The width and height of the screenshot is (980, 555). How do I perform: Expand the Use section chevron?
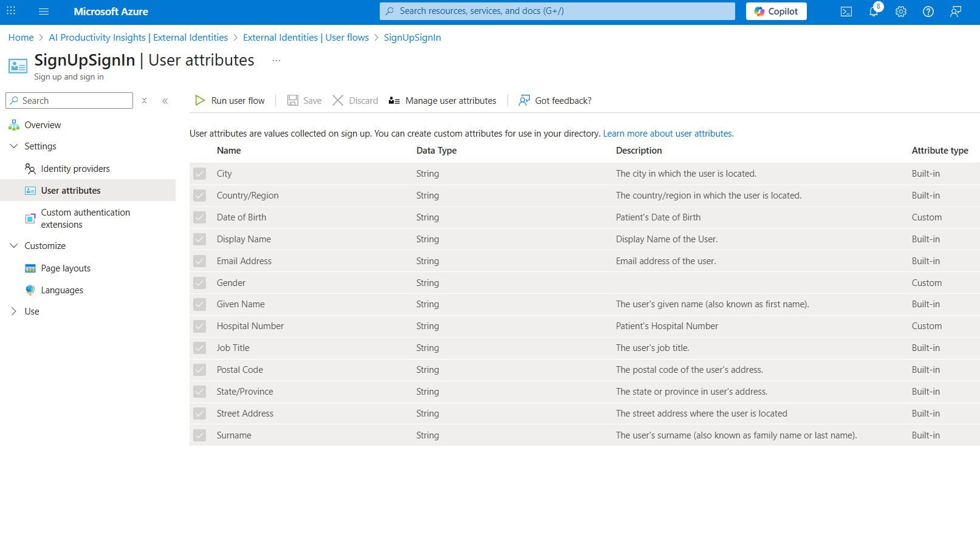coord(14,312)
